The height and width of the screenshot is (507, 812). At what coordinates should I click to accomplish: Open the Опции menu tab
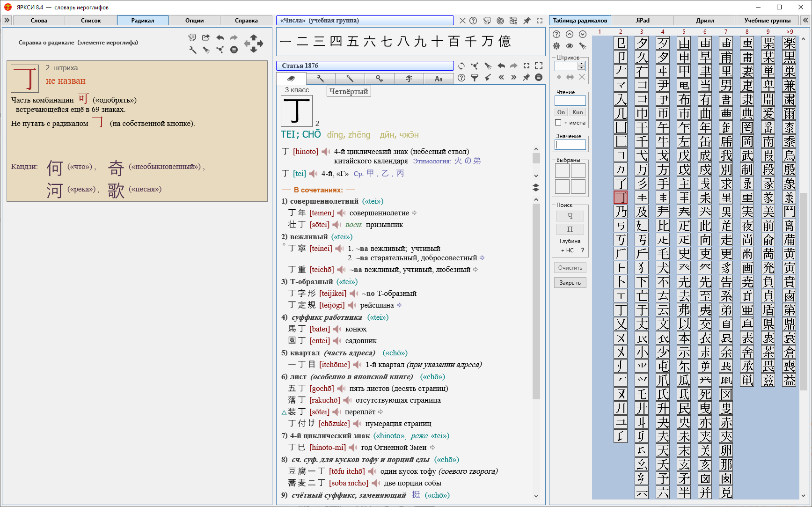click(194, 21)
